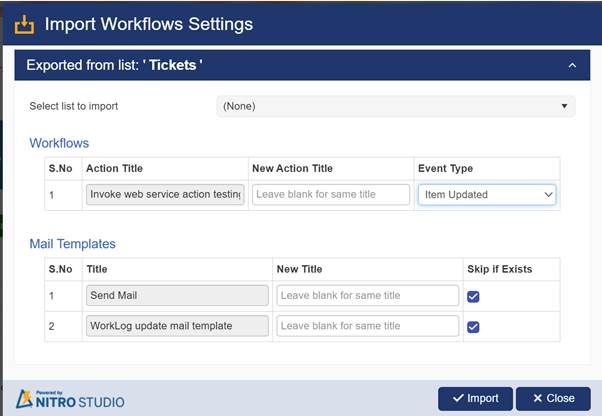Click the Nitro Studio logo
The width and height of the screenshot is (602, 416).
tap(72, 398)
